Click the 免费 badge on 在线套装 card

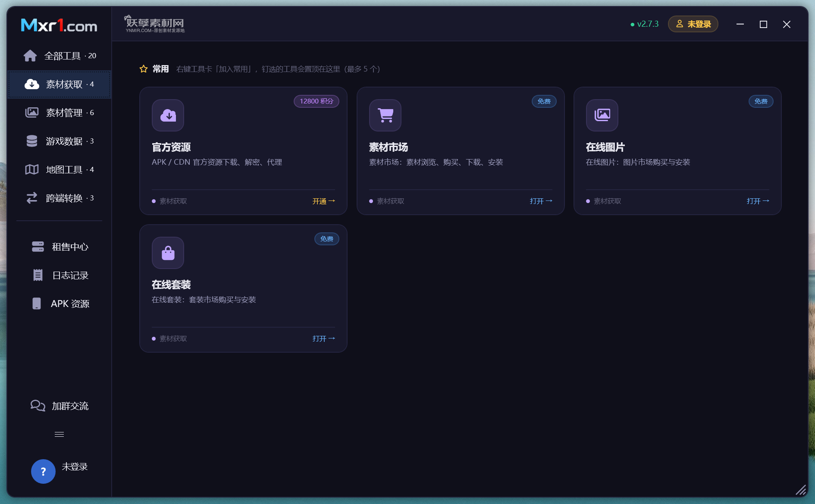coord(327,239)
